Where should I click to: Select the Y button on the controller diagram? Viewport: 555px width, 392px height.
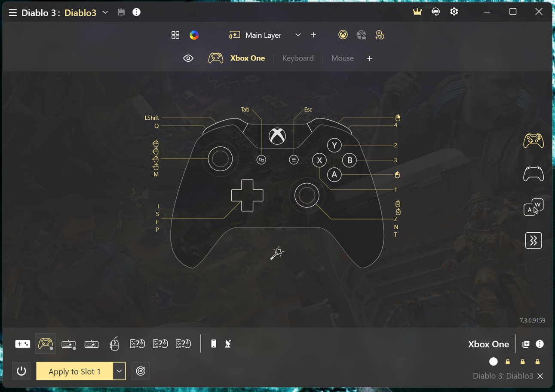334,146
